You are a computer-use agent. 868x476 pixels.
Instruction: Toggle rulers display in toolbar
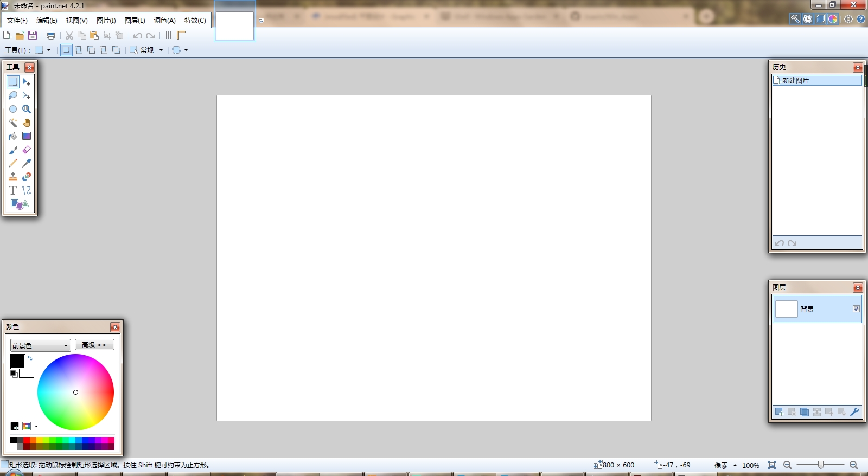(181, 35)
